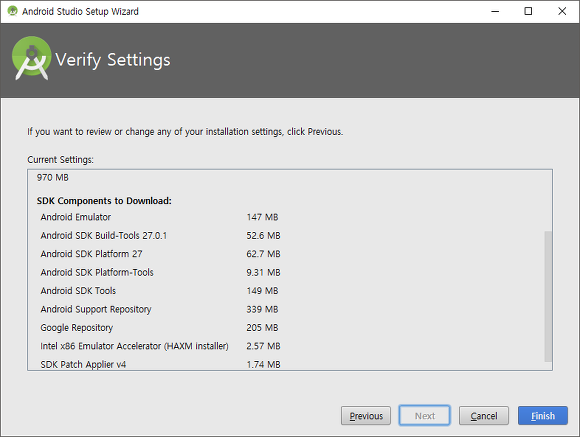The height and width of the screenshot is (437, 580).
Task: Select the Android SDK Tools row
Action: tap(159, 291)
